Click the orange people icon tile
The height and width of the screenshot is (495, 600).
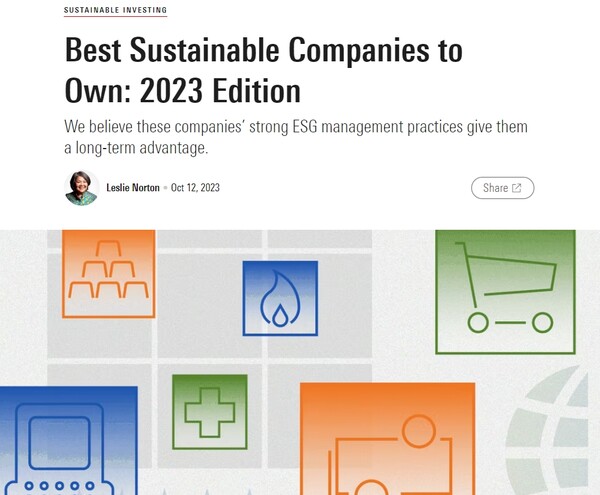(x=388, y=439)
